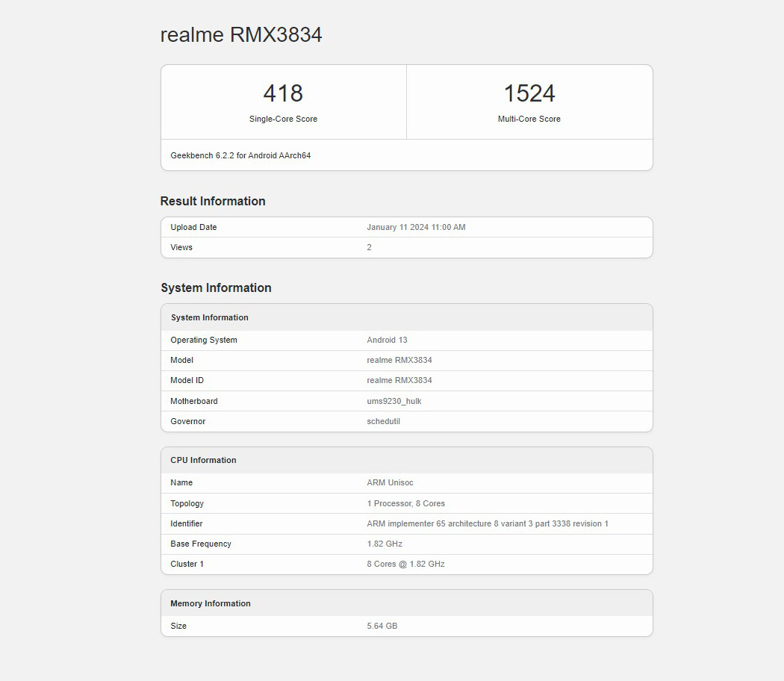The height and width of the screenshot is (681, 784).
Task: Select the 418 single-core score number
Action: (x=283, y=93)
